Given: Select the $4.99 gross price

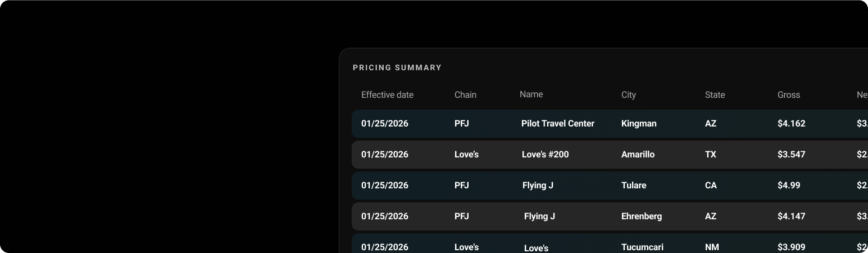Looking at the screenshot, I should pyautogui.click(x=789, y=186).
